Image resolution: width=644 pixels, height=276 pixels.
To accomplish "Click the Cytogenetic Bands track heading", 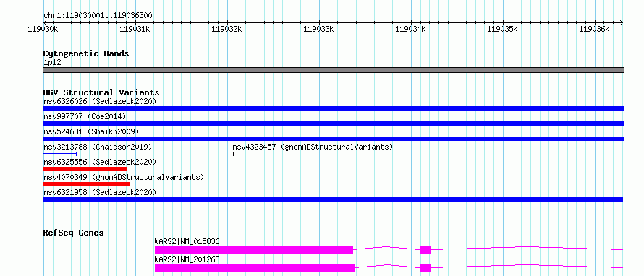I will coord(86,53).
